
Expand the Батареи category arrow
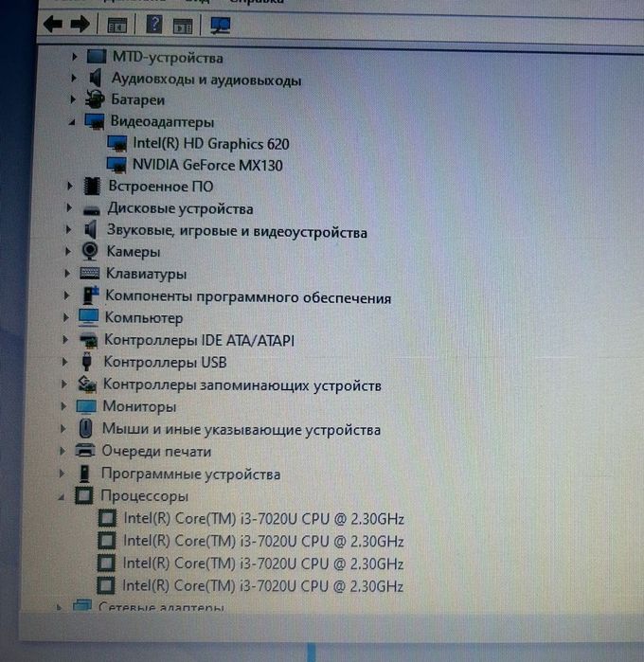tap(73, 99)
